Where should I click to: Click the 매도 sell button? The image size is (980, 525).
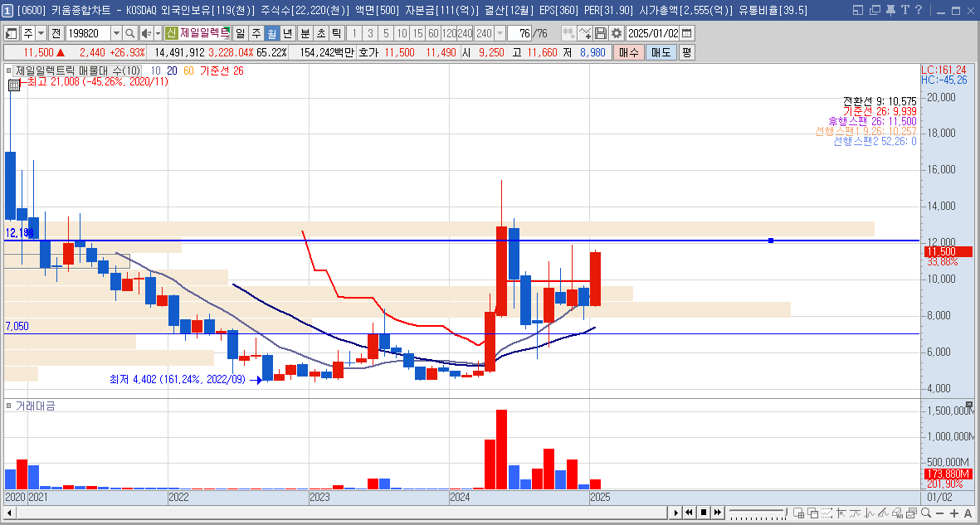pyautogui.click(x=661, y=52)
